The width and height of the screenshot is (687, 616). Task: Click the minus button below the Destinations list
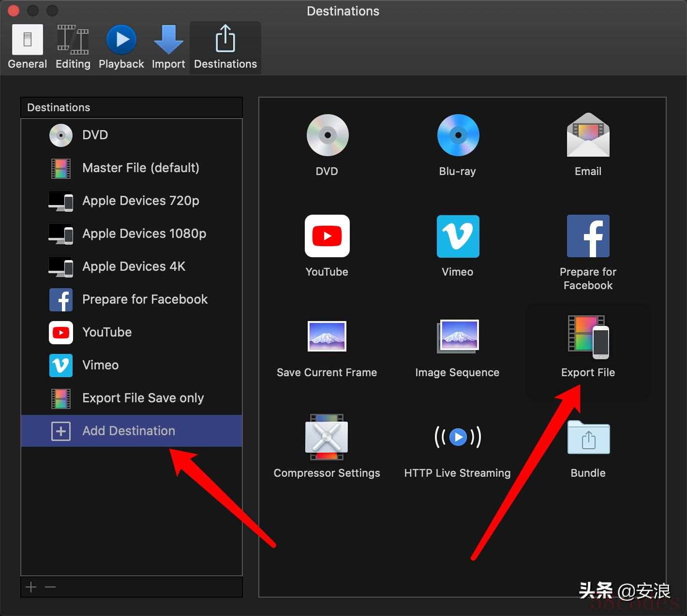[x=50, y=587]
